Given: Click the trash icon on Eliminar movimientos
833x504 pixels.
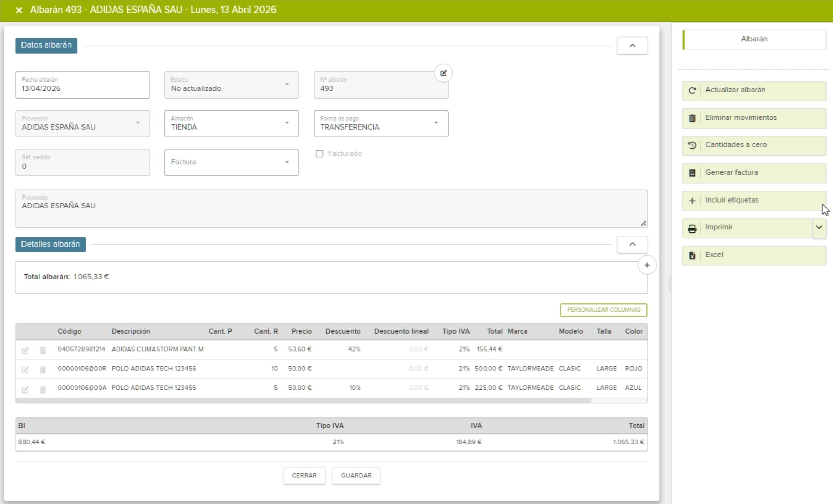Looking at the screenshot, I should [692, 118].
